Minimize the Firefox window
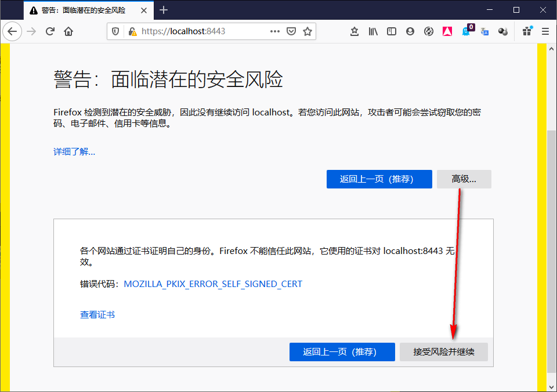The width and height of the screenshot is (557, 392). click(x=490, y=10)
